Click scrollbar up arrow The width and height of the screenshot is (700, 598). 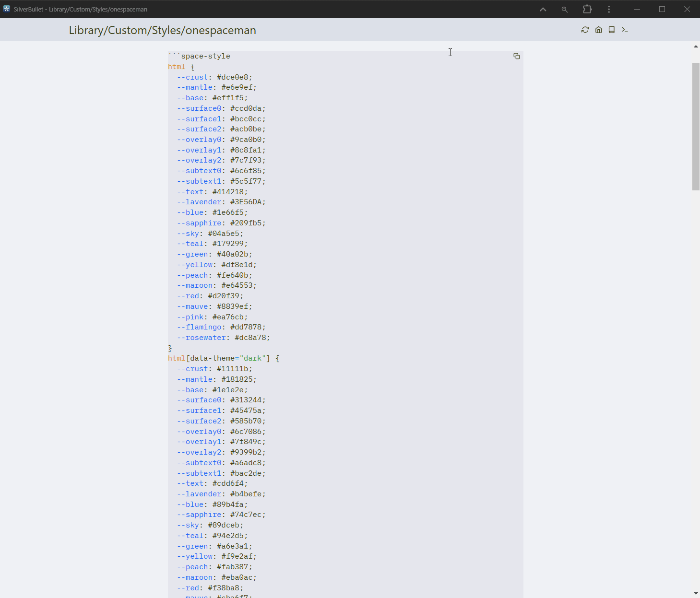[696, 47]
